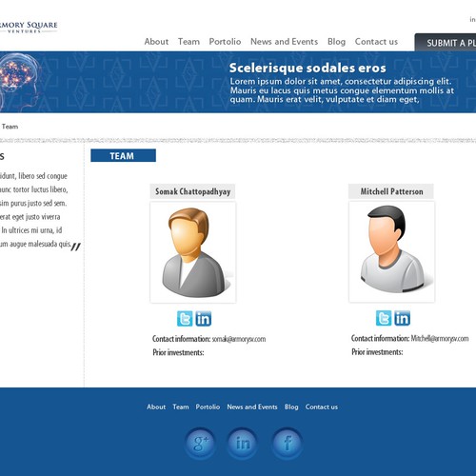Click the LinkedIn footer round icon
Viewport: 476px width, 476px height.
243,443
